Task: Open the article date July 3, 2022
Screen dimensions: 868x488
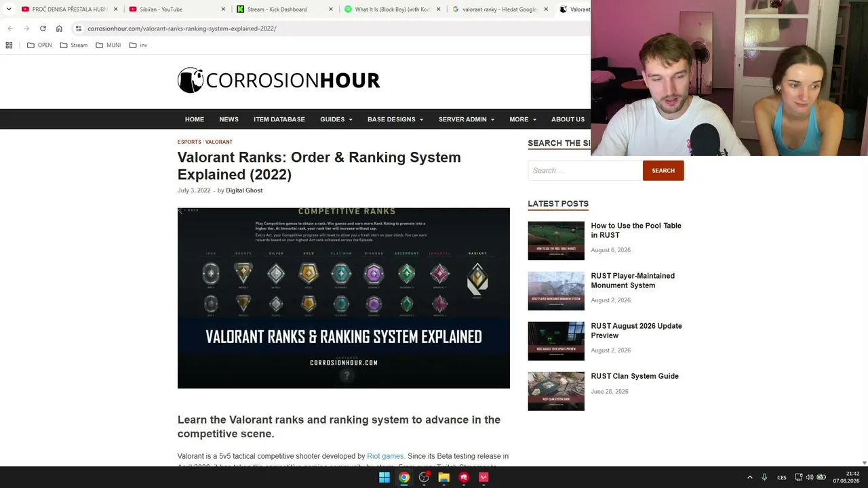Action: click(x=194, y=190)
